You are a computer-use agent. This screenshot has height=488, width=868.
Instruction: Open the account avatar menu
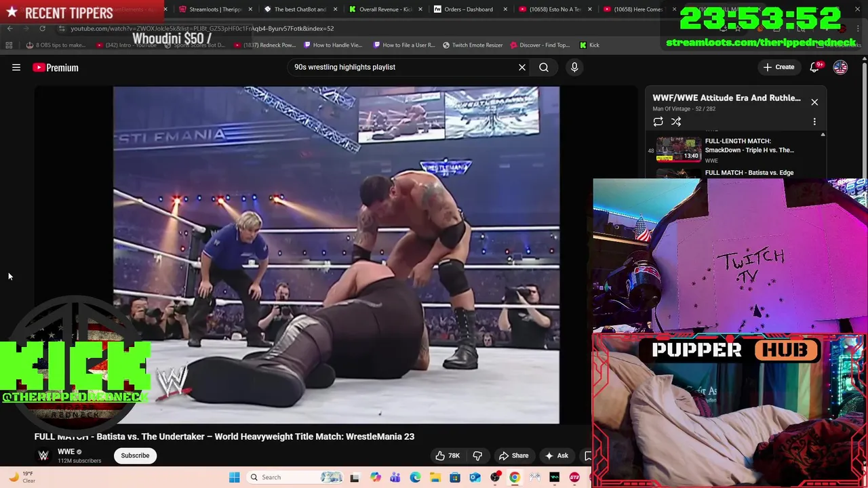pos(840,67)
